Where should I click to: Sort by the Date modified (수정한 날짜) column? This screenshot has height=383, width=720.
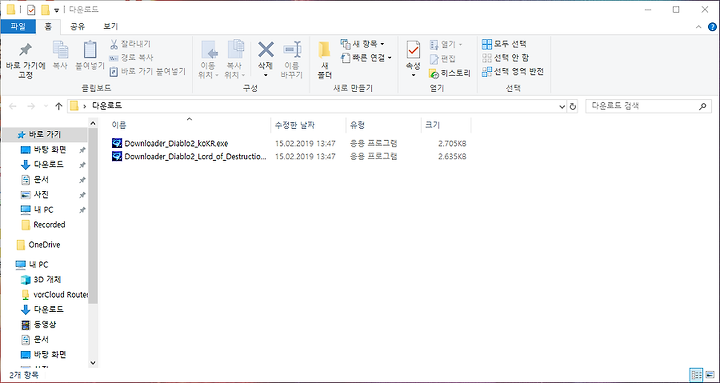tap(308, 125)
